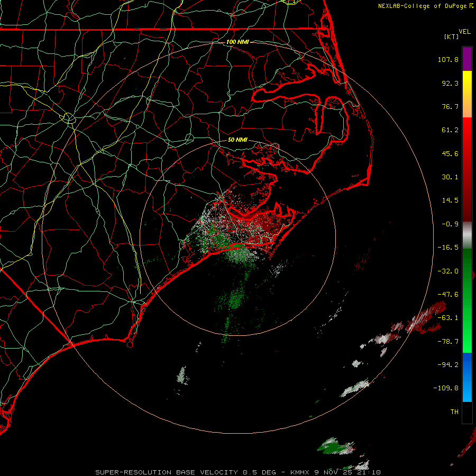476x476 pixels.
Task: Click the -94.2 legend value
Action: click(x=448, y=365)
